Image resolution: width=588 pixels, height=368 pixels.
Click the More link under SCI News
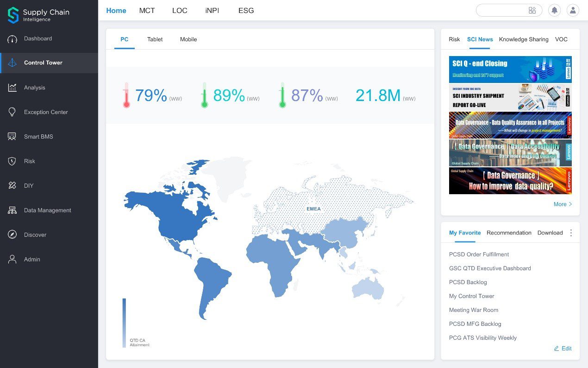coord(562,204)
